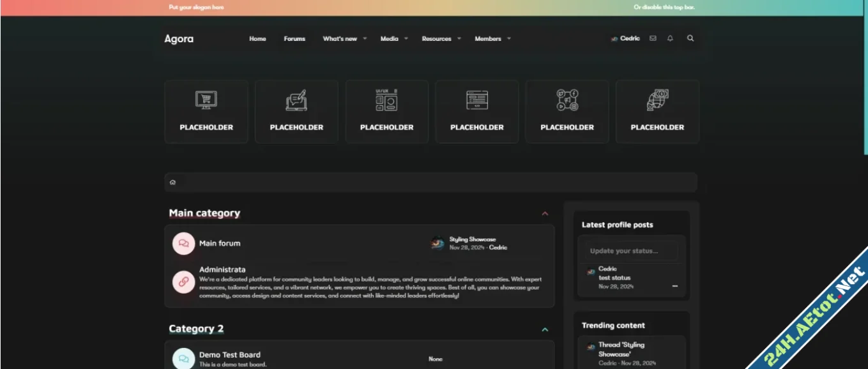Open the profile post three-dot menu
The height and width of the screenshot is (369, 868).
coord(675,287)
